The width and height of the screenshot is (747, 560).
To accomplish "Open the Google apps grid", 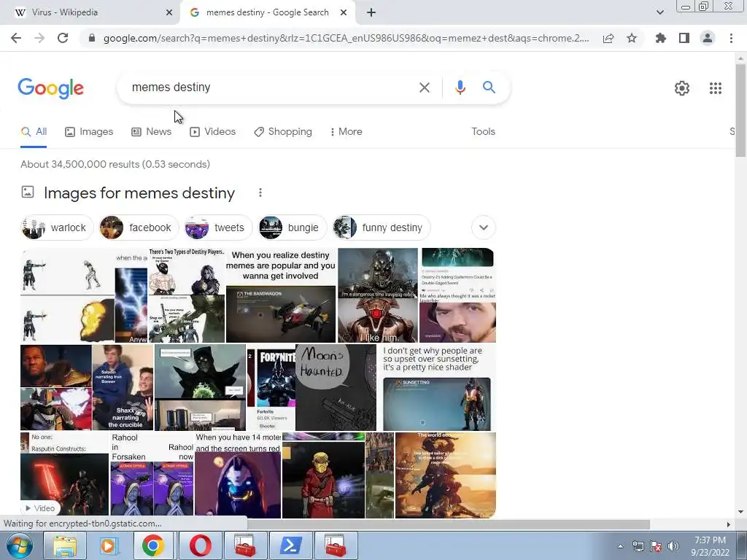I will (x=715, y=88).
